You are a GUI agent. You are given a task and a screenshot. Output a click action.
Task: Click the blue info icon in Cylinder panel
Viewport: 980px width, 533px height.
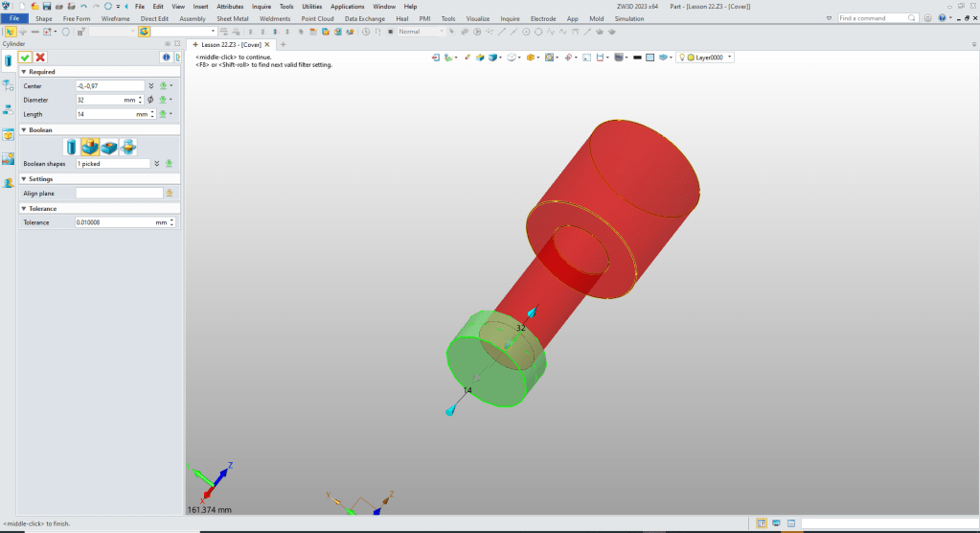tap(165, 58)
